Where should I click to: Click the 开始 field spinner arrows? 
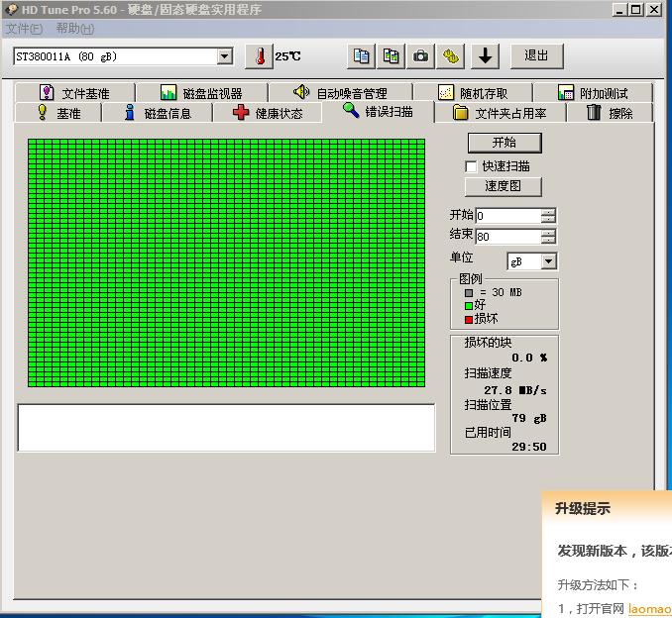tap(548, 216)
